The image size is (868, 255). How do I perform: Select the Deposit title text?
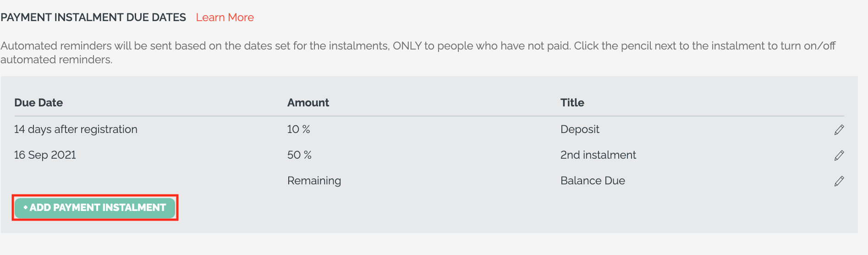pyautogui.click(x=580, y=129)
